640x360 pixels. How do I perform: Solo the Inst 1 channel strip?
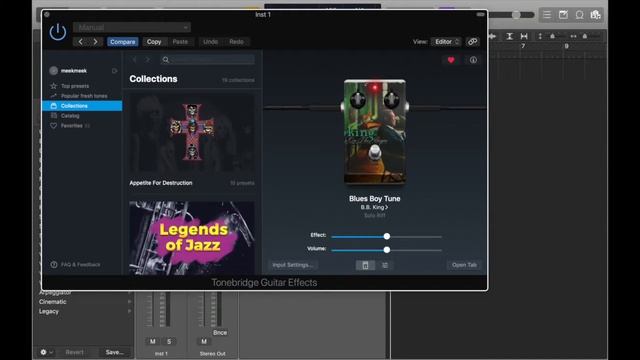click(x=169, y=341)
